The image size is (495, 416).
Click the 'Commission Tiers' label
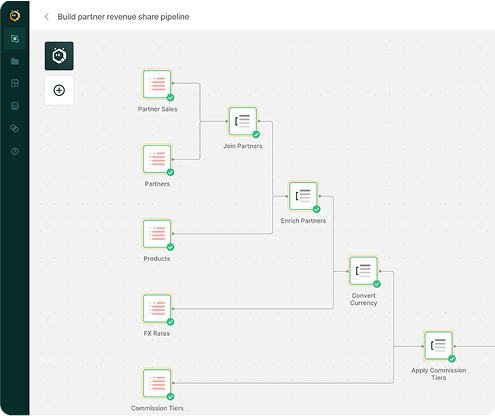tap(157, 408)
